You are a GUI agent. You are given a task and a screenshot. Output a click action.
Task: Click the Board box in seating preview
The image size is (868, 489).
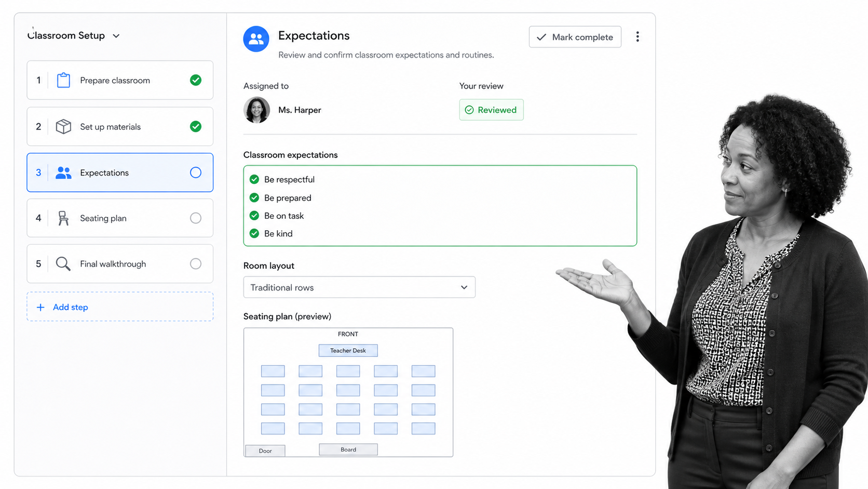pyautogui.click(x=348, y=450)
